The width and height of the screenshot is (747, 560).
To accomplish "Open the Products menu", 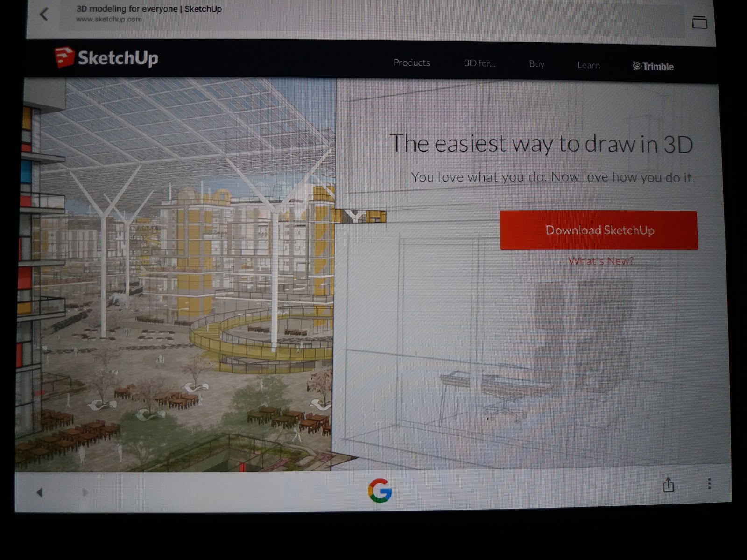I will click(411, 63).
